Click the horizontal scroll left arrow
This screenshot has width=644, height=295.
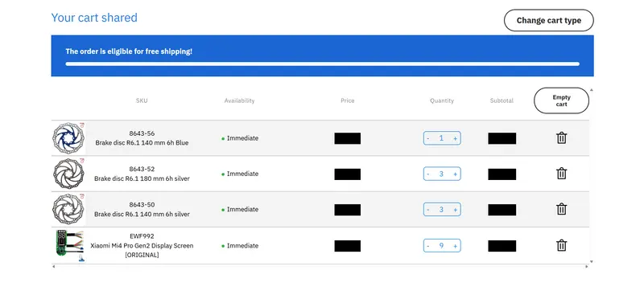pos(54,267)
